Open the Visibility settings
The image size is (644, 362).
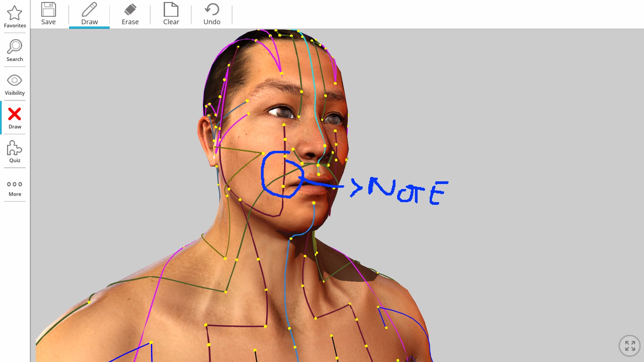pos(14,84)
